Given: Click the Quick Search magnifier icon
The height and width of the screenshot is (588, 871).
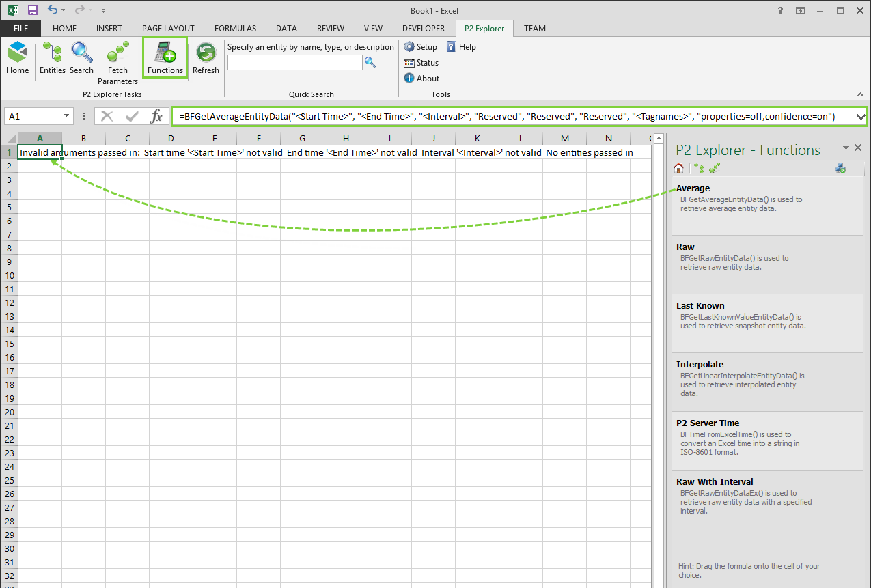Looking at the screenshot, I should click(x=370, y=62).
